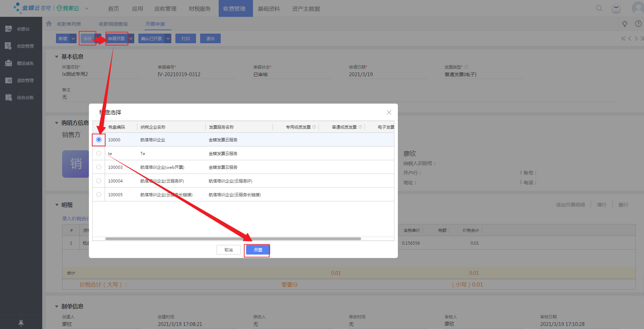
Task: Select tax disk te radio button
Action: point(99,153)
